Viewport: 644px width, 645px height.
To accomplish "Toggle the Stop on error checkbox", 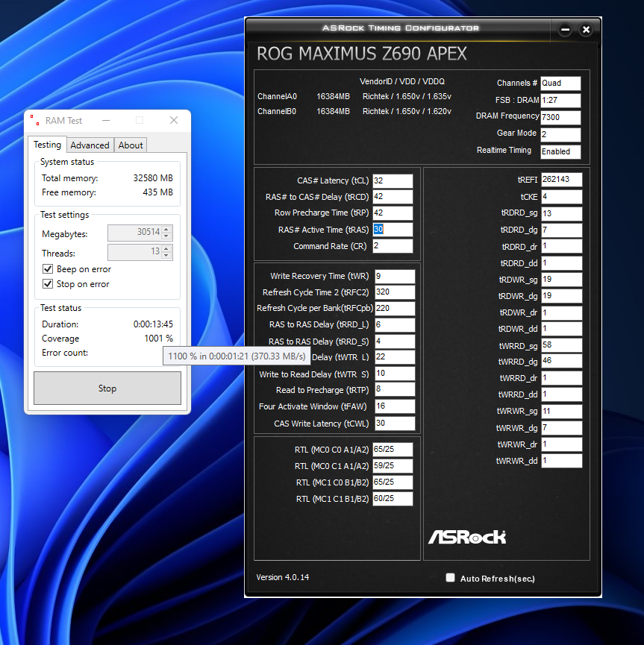I will point(48,284).
